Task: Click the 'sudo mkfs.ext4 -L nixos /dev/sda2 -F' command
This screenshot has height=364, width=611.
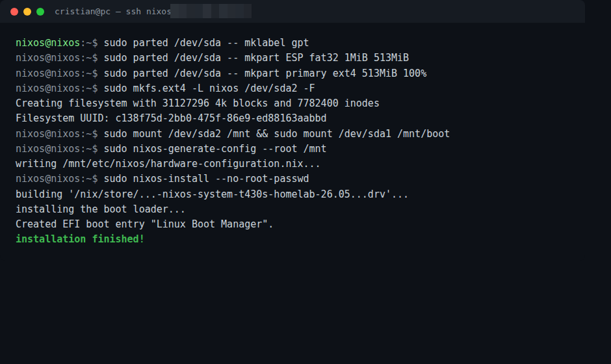Action: (209, 88)
